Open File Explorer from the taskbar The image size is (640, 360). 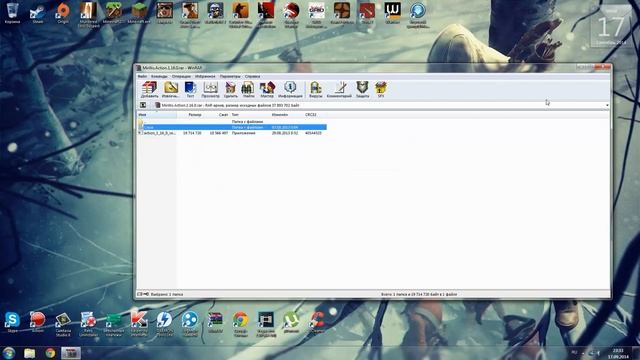(x=29, y=353)
